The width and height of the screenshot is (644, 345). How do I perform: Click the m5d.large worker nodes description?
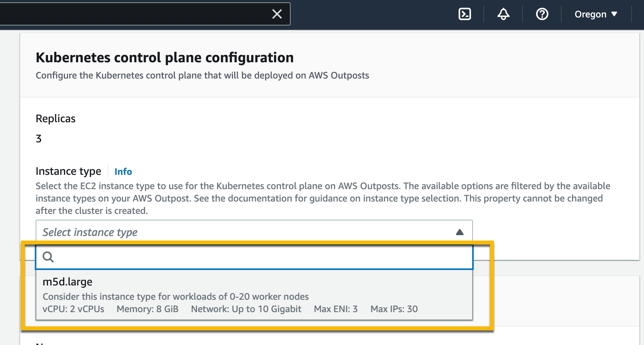[x=175, y=296]
